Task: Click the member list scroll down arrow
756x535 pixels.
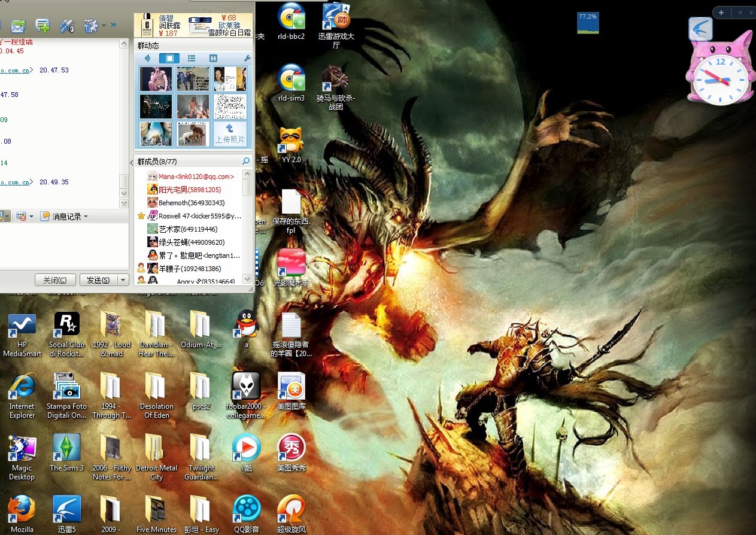Action: [x=247, y=279]
